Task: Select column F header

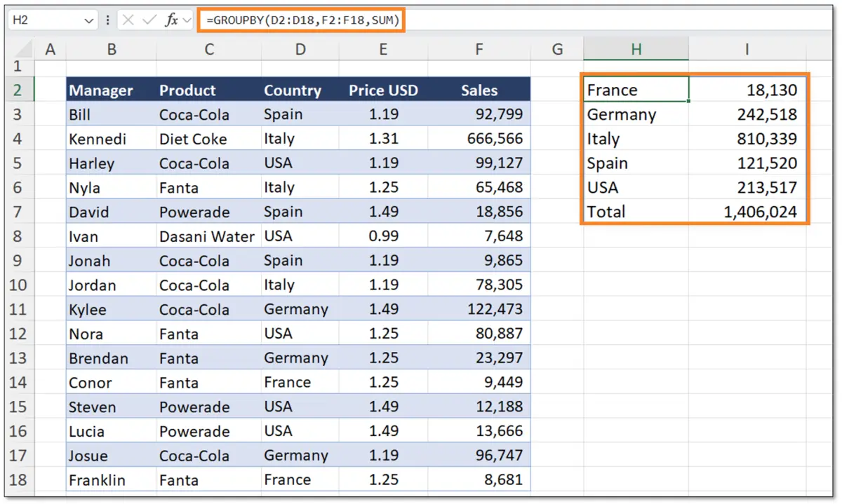Action: [479, 49]
